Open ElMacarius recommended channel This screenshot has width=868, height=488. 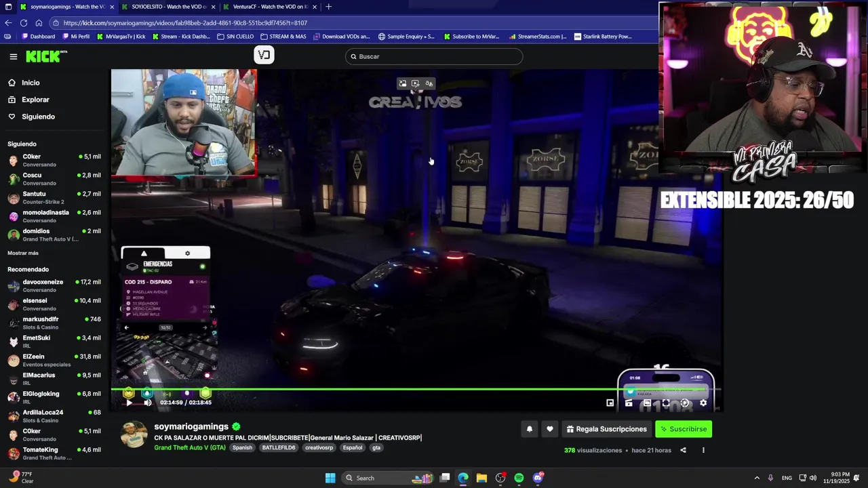tap(54, 378)
